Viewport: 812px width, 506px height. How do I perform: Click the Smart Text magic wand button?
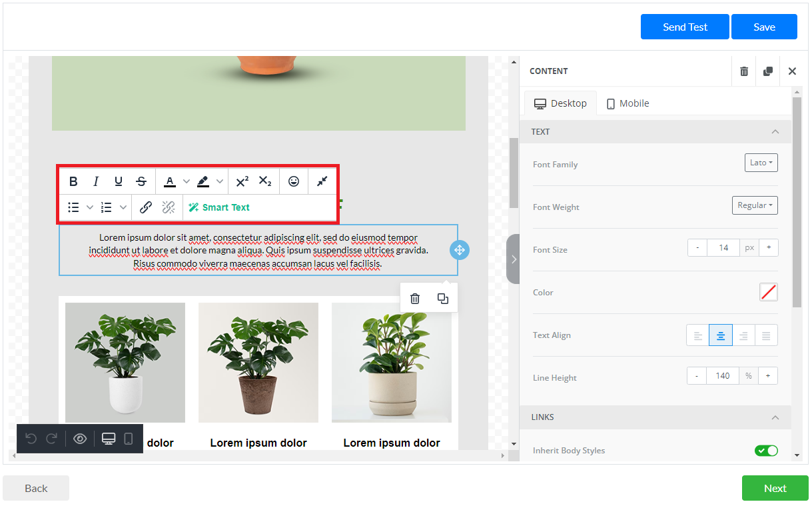coord(219,207)
